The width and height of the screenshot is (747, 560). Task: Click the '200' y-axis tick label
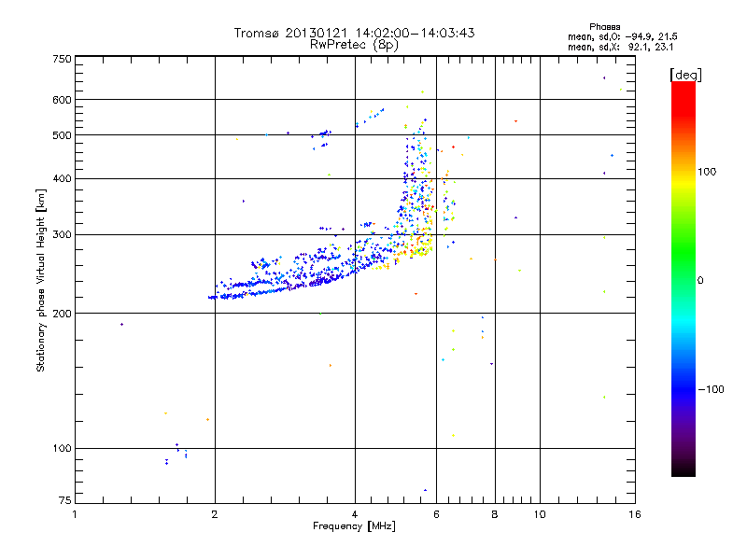63,314
